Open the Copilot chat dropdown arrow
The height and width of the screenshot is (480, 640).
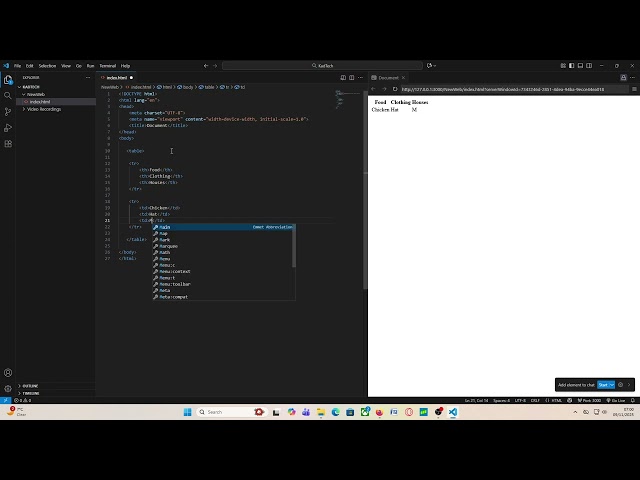click(435, 65)
